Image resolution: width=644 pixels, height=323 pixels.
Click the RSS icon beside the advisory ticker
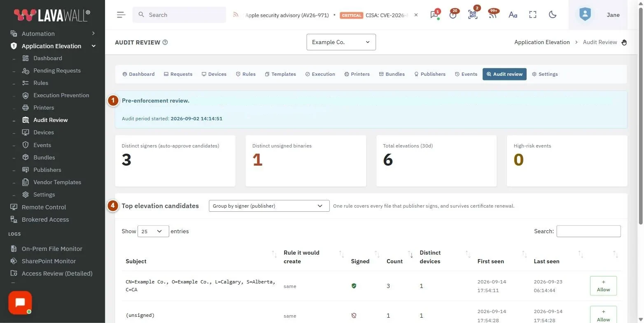[x=236, y=15]
